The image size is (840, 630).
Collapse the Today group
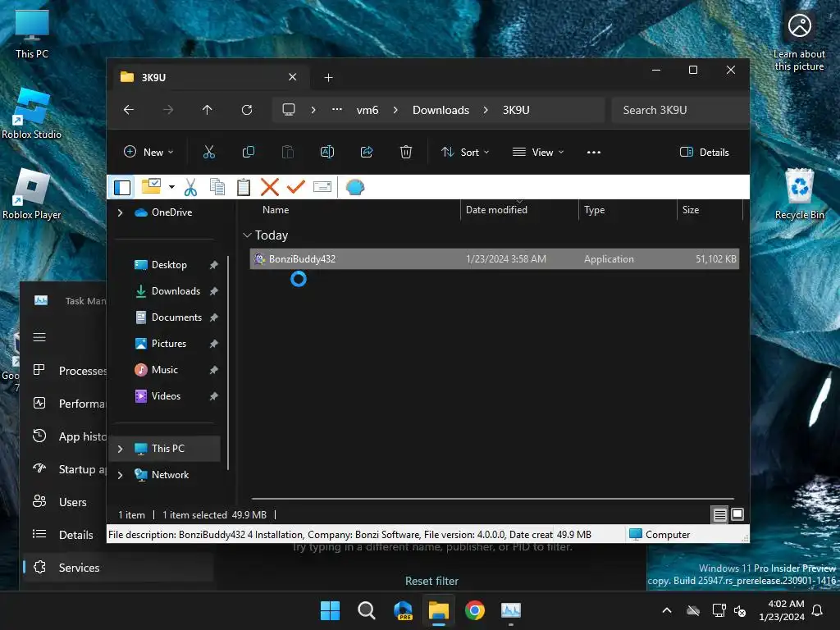coord(247,235)
